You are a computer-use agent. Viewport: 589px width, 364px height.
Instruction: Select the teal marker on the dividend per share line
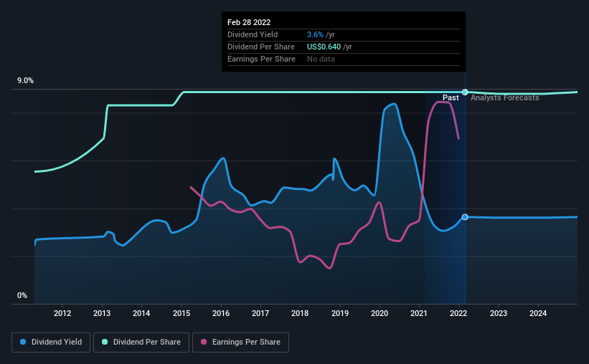pos(465,92)
